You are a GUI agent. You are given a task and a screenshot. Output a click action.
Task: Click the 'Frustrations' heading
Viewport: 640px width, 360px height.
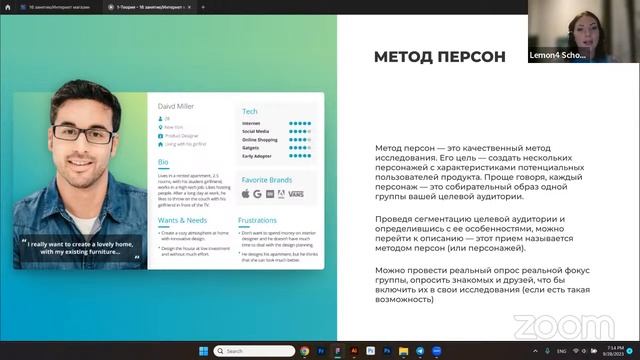coord(257,220)
